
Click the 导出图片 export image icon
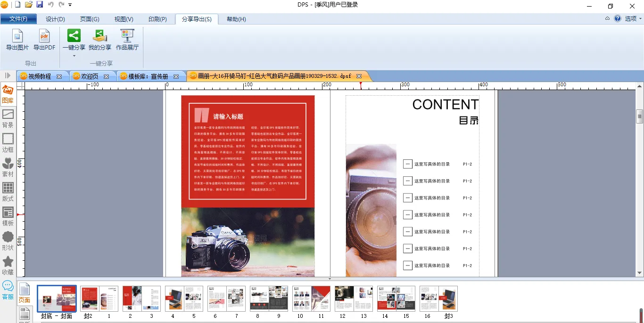point(17,37)
